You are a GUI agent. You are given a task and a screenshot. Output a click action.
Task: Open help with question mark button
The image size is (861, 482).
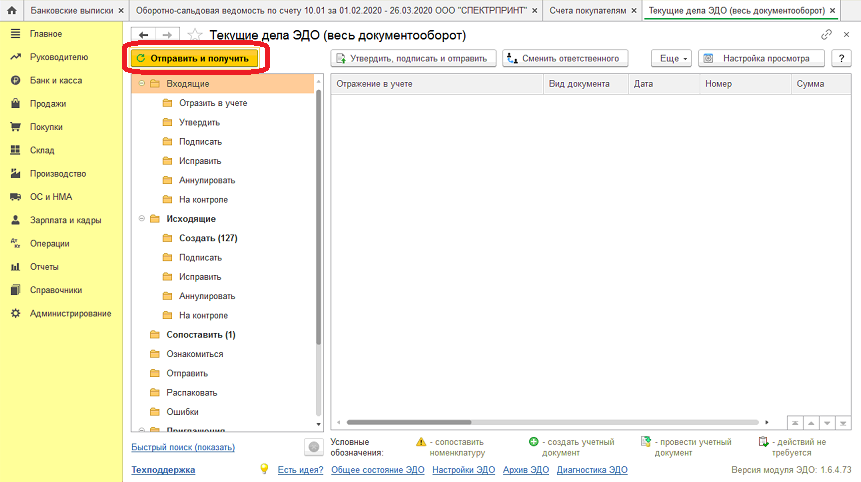click(x=840, y=58)
